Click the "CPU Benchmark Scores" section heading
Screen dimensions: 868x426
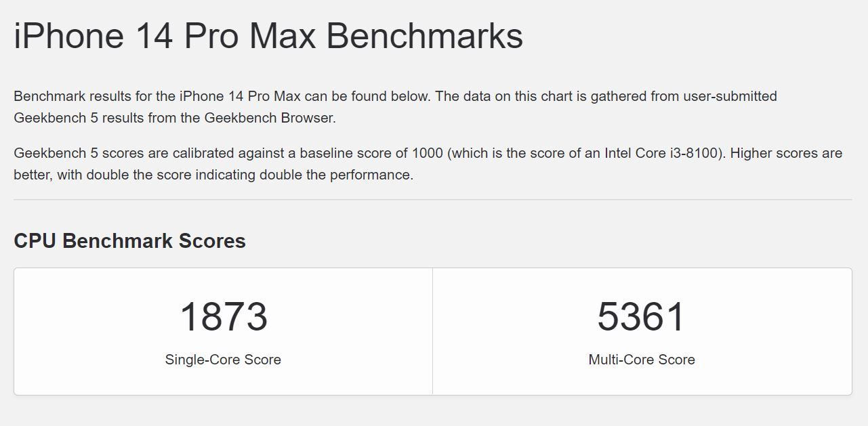tap(129, 241)
